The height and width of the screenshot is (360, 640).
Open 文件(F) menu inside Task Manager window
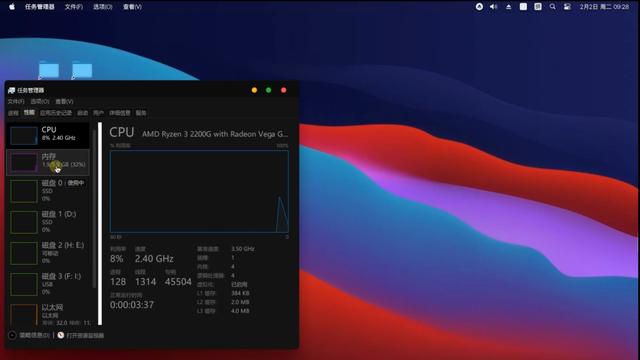click(16, 101)
